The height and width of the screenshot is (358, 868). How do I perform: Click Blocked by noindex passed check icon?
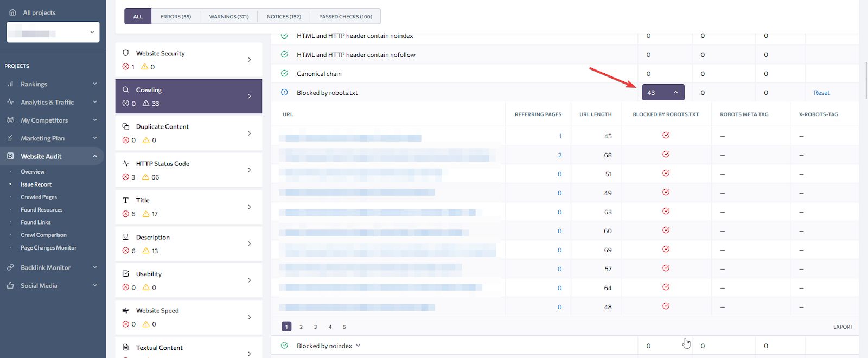(284, 346)
